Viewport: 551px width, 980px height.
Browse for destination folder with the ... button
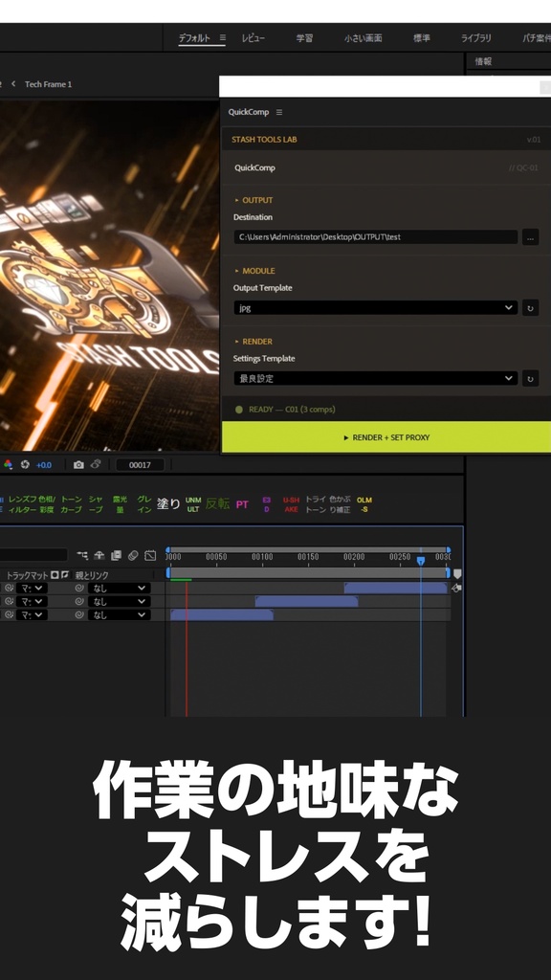[530, 237]
